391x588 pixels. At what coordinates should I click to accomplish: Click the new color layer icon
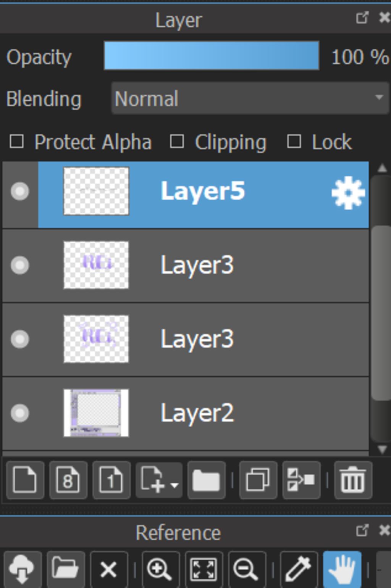[25, 480]
